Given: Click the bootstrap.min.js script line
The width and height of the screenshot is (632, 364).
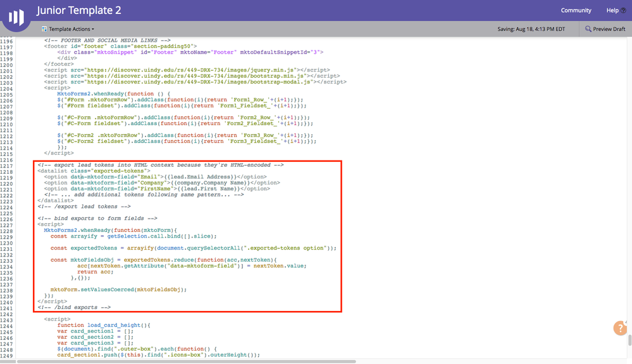Looking at the screenshot, I should (x=192, y=76).
